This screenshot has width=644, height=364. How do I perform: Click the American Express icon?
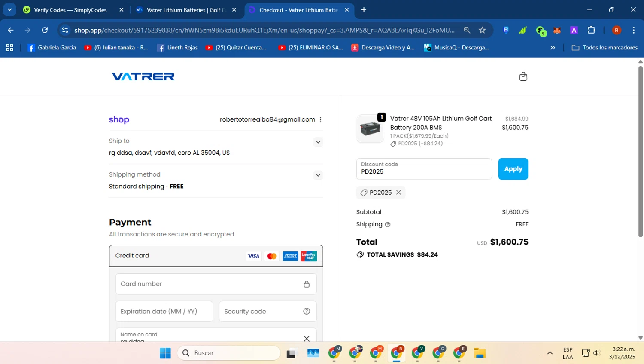[x=290, y=256]
